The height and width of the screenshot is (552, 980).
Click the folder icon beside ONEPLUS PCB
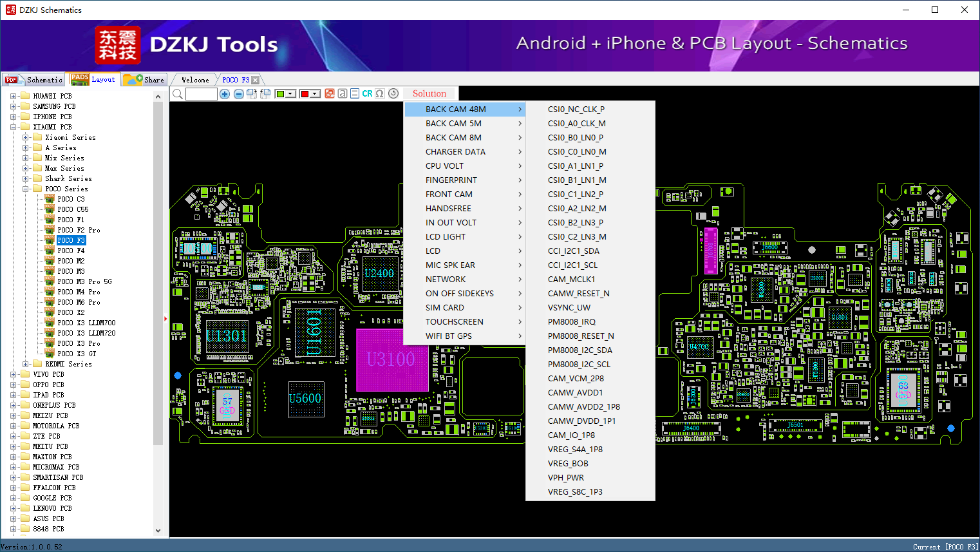25,405
